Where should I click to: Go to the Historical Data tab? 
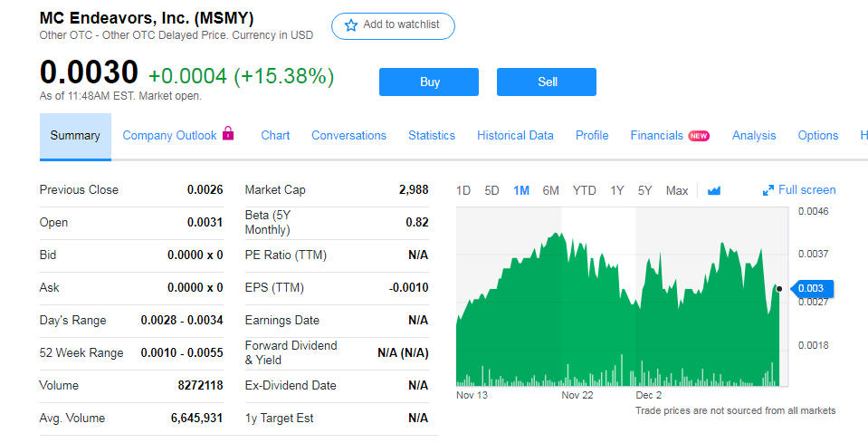[515, 136]
